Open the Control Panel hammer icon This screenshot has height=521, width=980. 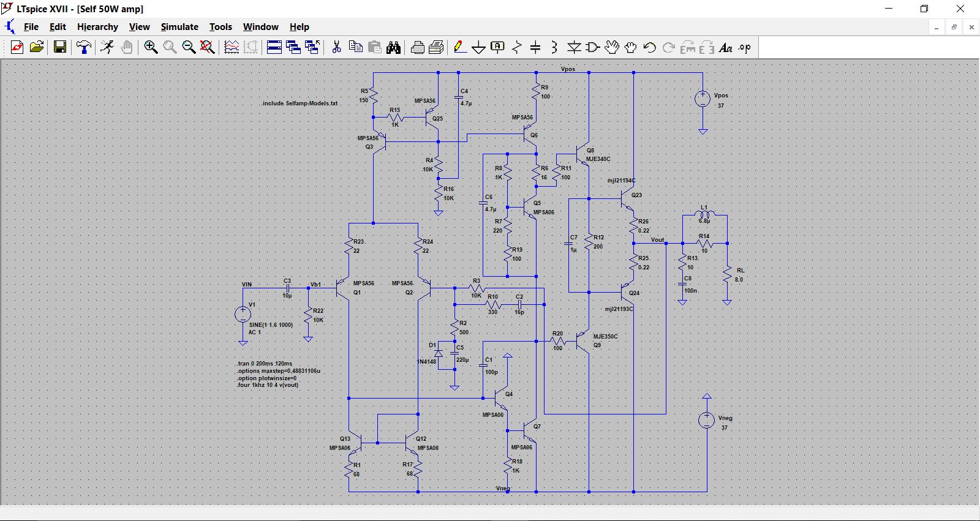84,47
